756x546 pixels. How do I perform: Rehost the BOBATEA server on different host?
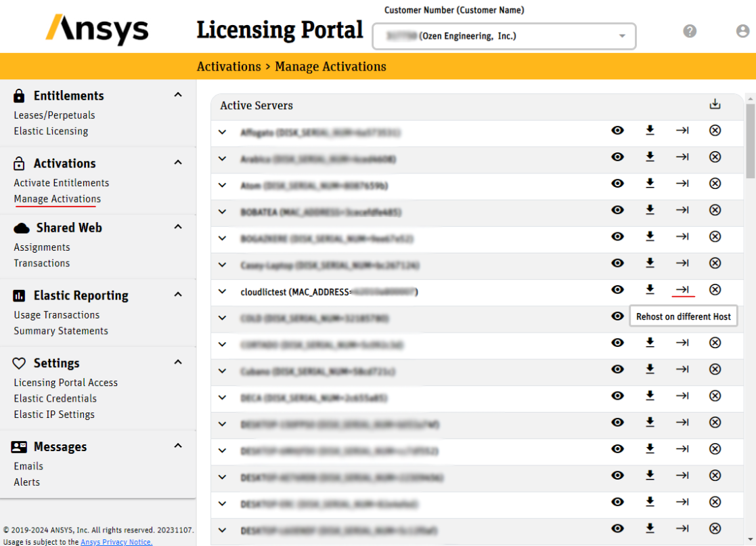(682, 210)
